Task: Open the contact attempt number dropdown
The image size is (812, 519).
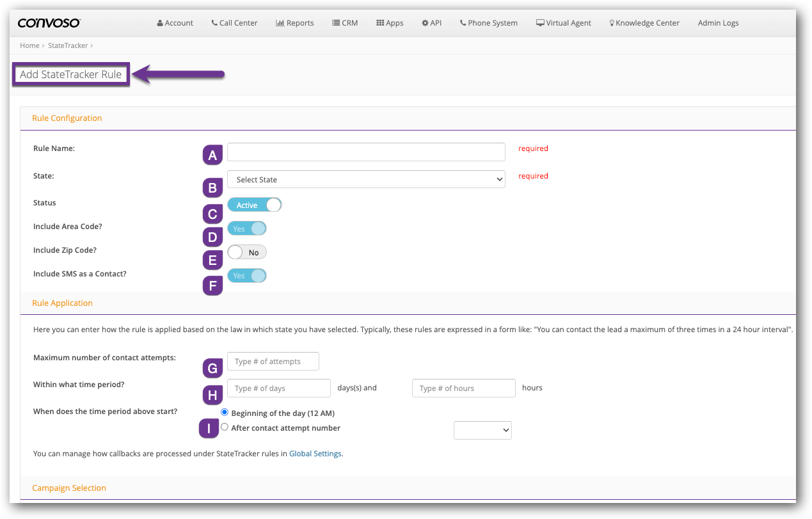Action: tap(482, 430)
